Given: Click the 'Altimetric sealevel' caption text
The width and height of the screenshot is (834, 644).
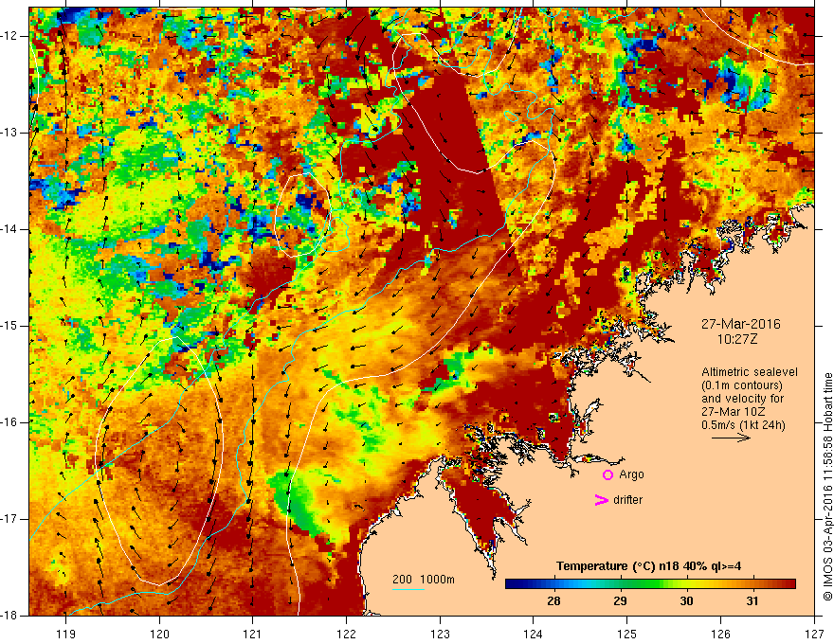Looking at the screenshot, I should (x=750, y=372).
